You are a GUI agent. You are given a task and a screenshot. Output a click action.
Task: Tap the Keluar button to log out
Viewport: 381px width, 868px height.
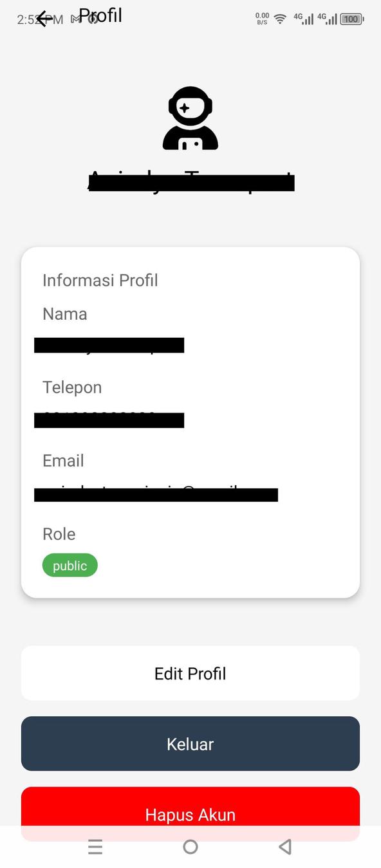[x=190, y=744]
